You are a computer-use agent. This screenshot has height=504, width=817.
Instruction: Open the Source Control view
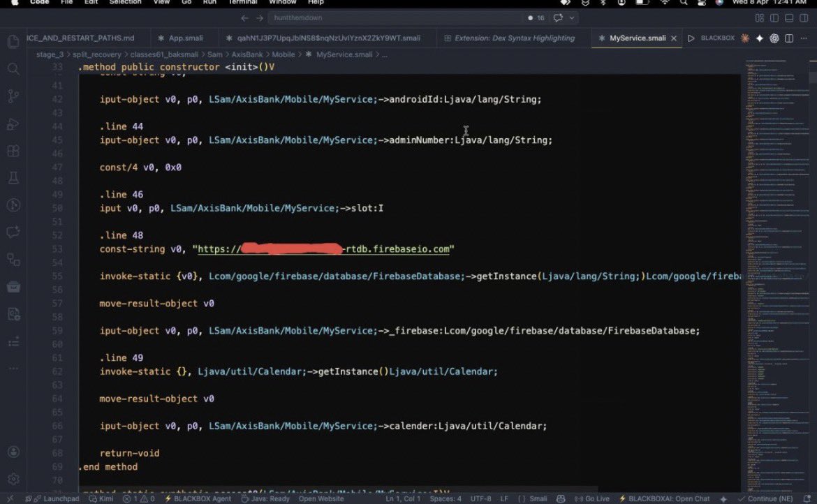click(x=13, y=96)
